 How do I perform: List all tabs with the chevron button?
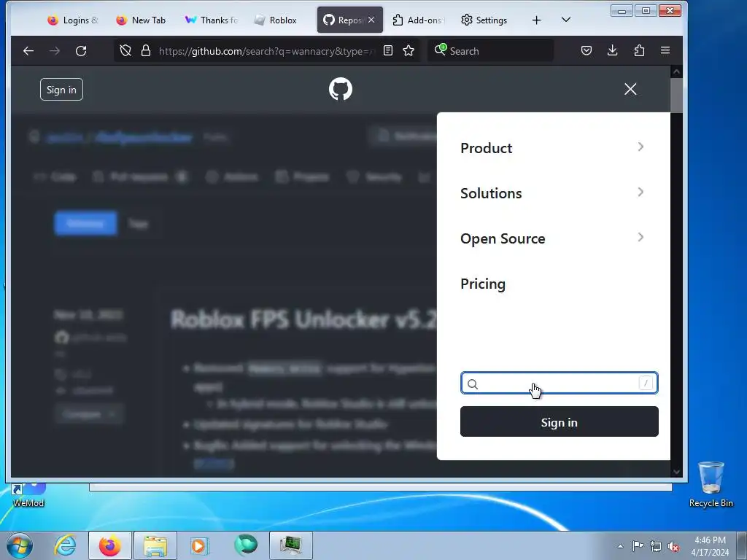tap(566, 20)
